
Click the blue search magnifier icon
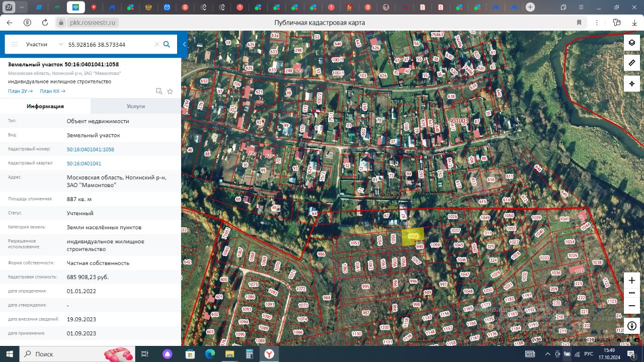(167, 44)
